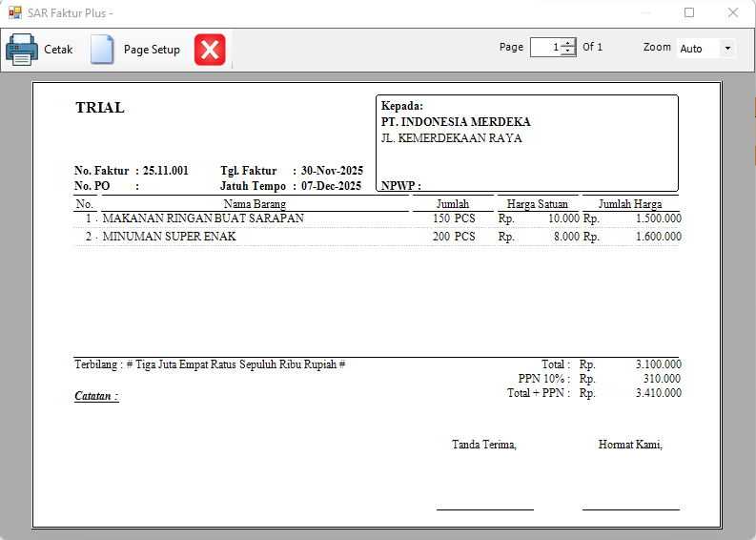Click the Catatan notes label
The height and width of the screenshot is (540, 756).
[x=96, y=396]
